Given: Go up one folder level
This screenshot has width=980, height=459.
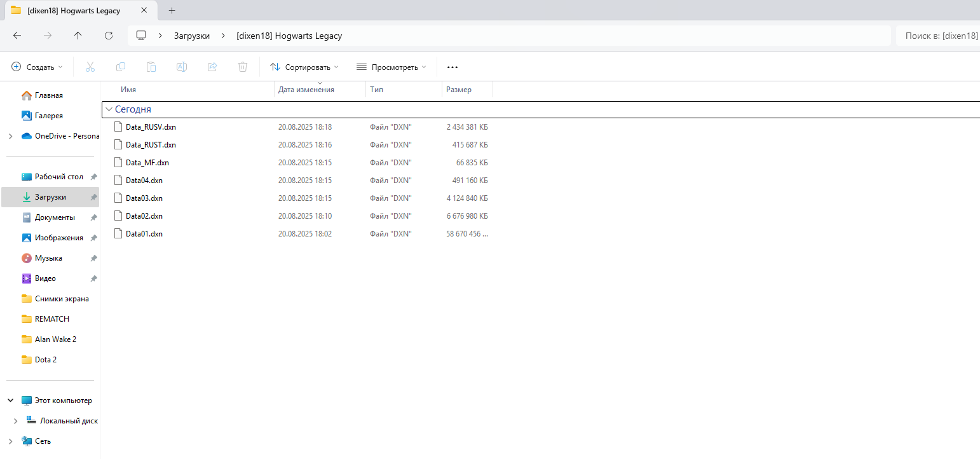Looking at the screenshot, I should [x=78, y=36].
